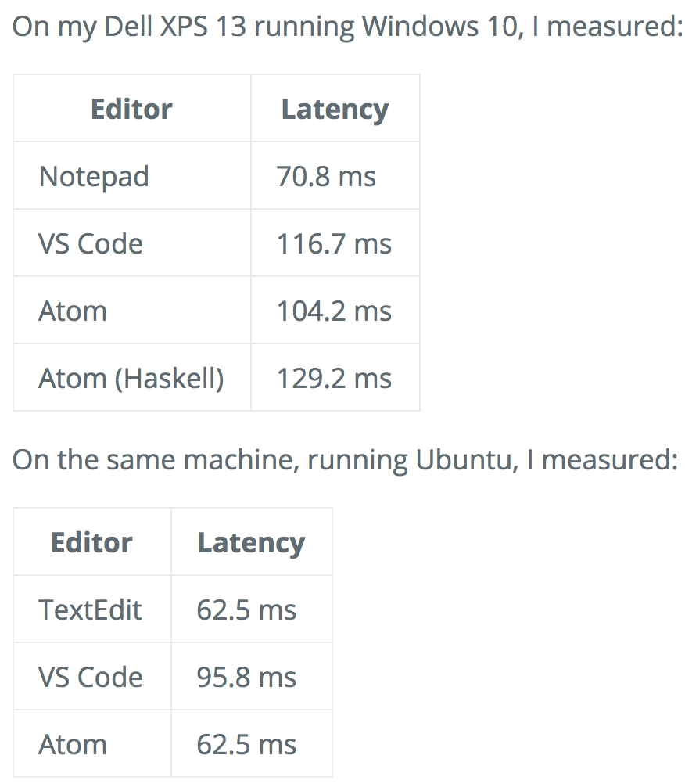This screenshot has width=685, height=784.
Task: Select the Atom row in Windows table
Action: point(217,311)
